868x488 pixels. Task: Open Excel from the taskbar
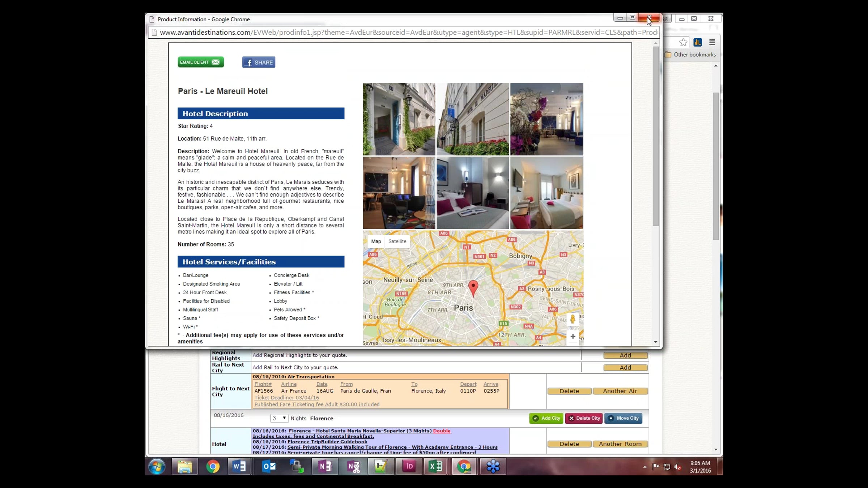click(435, 466)
